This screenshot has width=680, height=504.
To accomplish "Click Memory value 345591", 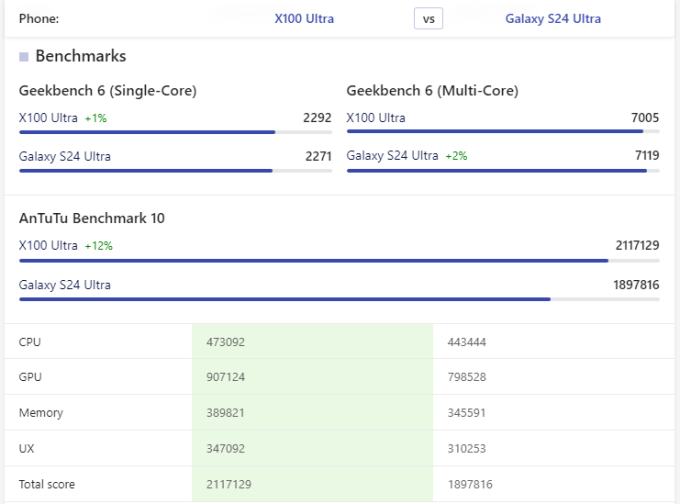I will click(x=466, y=412).
